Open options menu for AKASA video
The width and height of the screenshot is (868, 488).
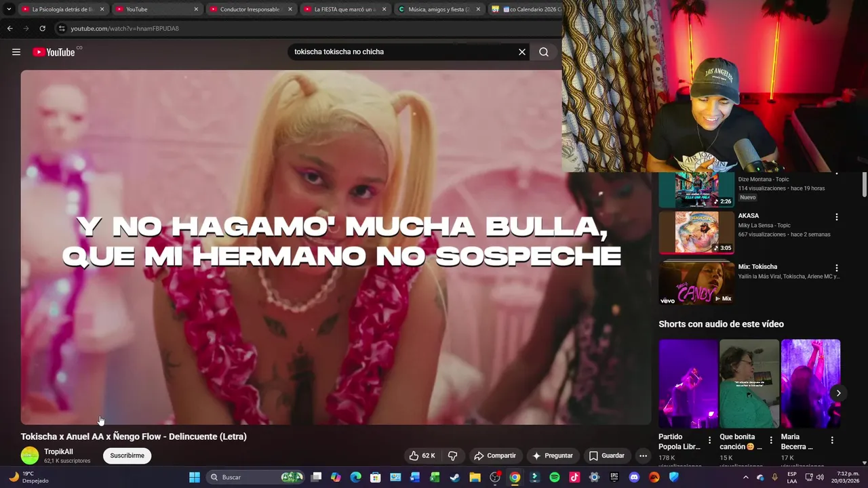click(x=836, y=217)
